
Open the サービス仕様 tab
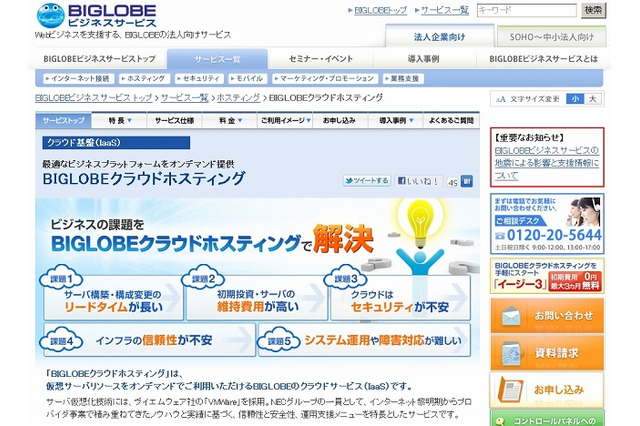(x=174, y=120)
